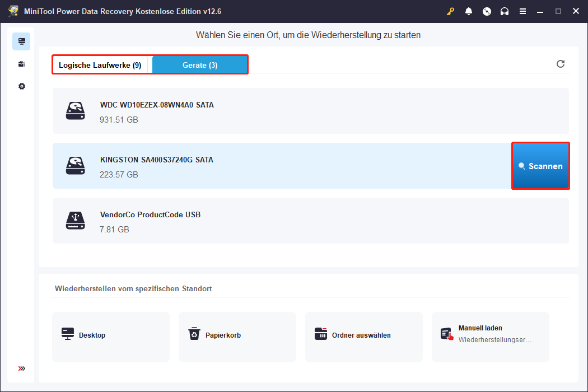
Task: Open online support via headphones icon
Action: (x=505, y=11)
